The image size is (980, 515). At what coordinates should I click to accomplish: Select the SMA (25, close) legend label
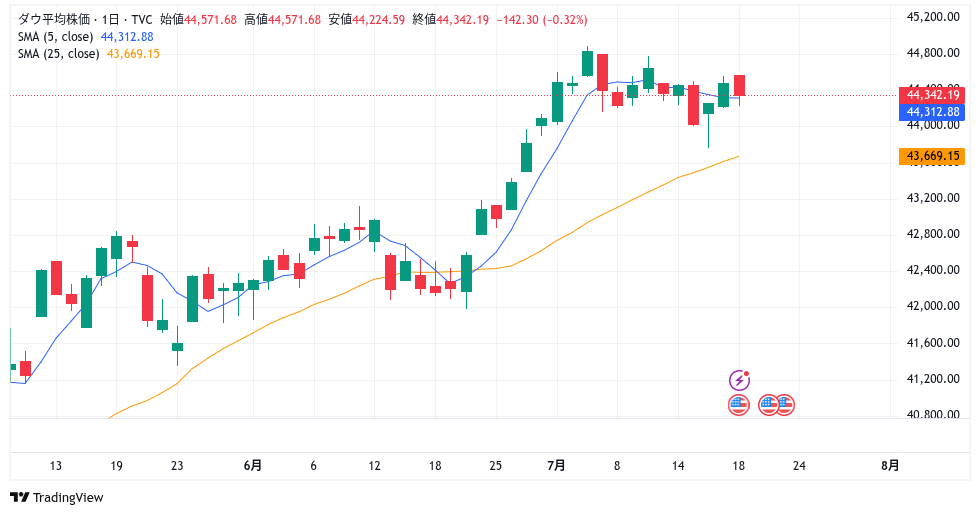59,54
